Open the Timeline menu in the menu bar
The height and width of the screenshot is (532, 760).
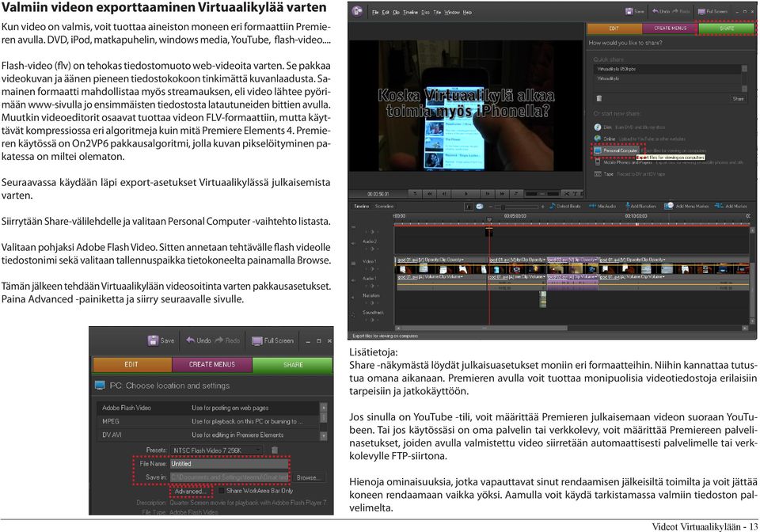click(410, 12)
